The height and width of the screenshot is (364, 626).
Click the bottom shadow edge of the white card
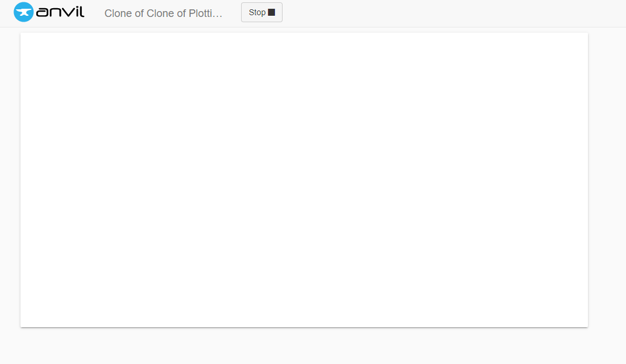click(304, 327)
